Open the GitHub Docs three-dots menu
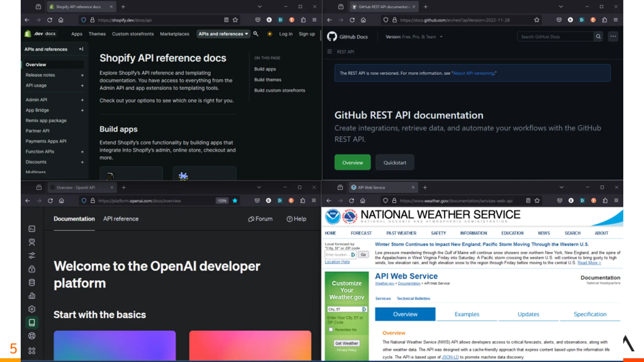The height and width of the screenshot is (362, 644). [613, 36]
